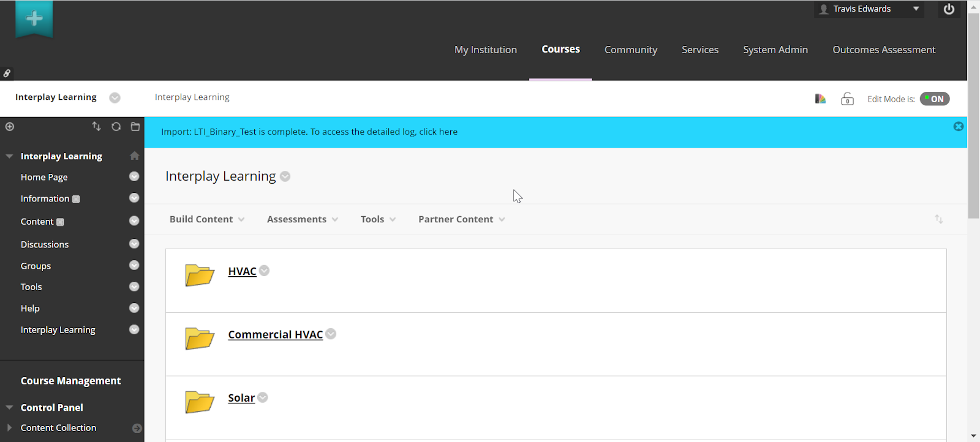The height and width of the screenshot is (442, 980).
Task: Collapse the Control Panel section
Action: point(9,408)
